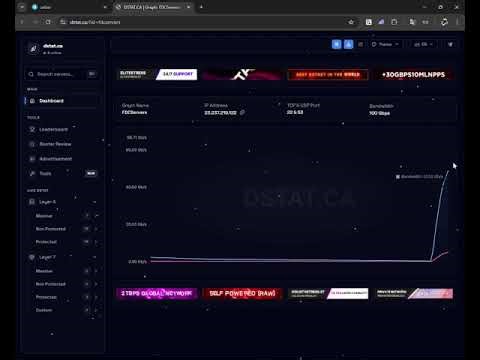Image resolution: width=480 pixels, height=360 pixels.
Task: Click the Dashboard home icon
Action: (x=32, y=101)
